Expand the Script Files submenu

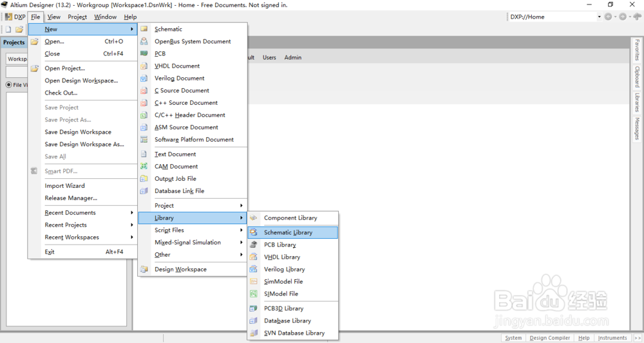click(192, 230)
